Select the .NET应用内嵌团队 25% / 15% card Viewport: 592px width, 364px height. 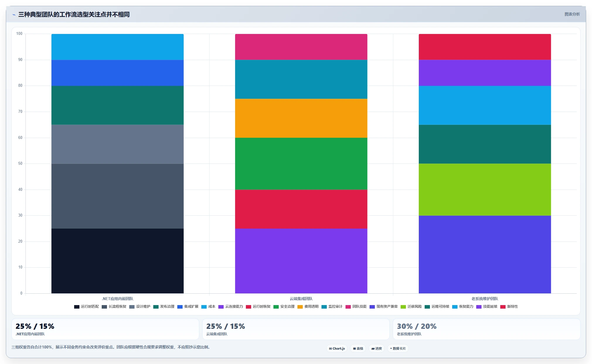105,329
